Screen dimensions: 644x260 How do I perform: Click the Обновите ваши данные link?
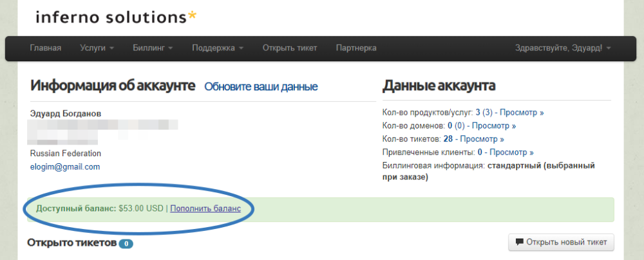click(x=261, y=86)
